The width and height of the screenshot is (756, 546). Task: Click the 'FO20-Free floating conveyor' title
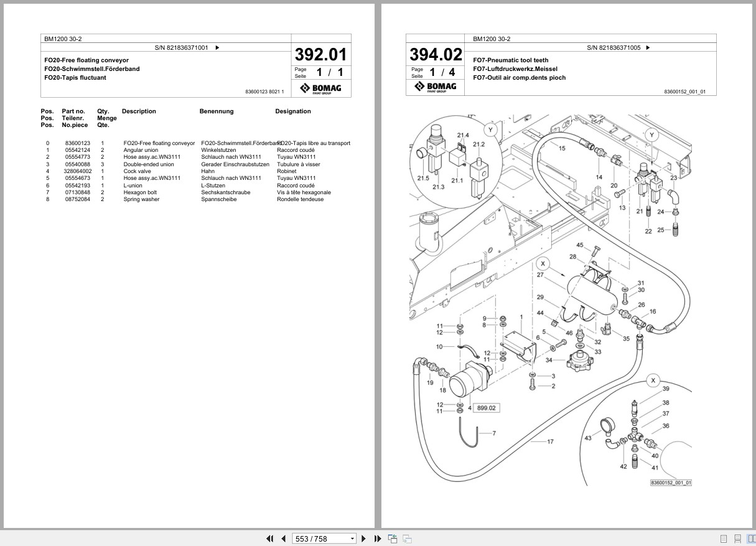click(x=86, y=60)
